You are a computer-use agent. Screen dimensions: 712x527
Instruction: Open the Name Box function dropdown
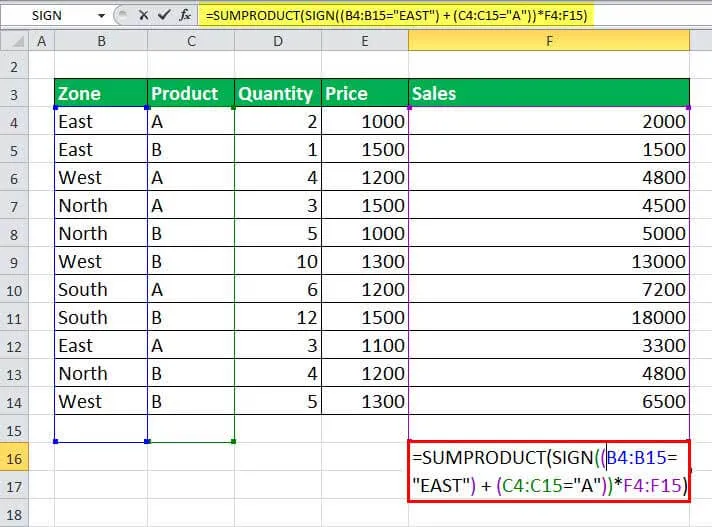(101, 16)
